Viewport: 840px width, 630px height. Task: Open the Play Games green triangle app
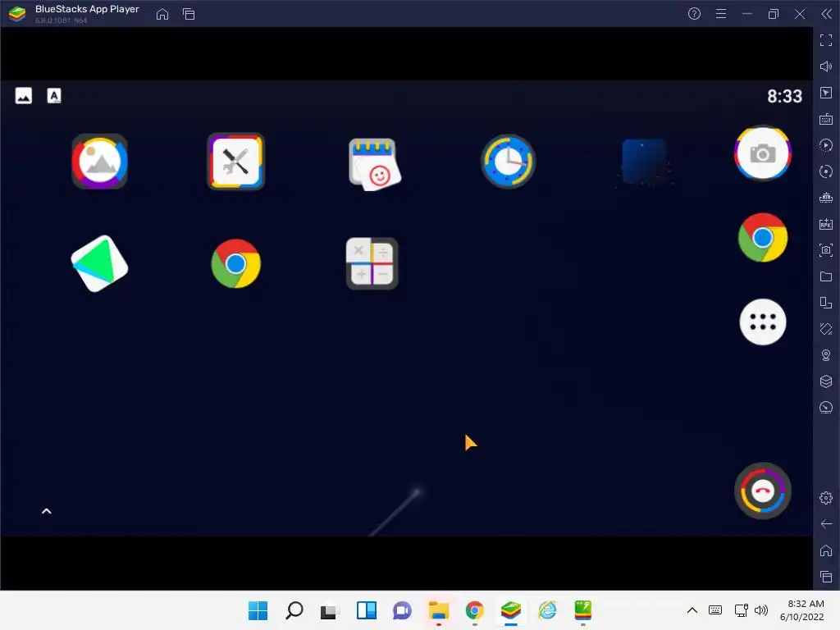[99, 263]
